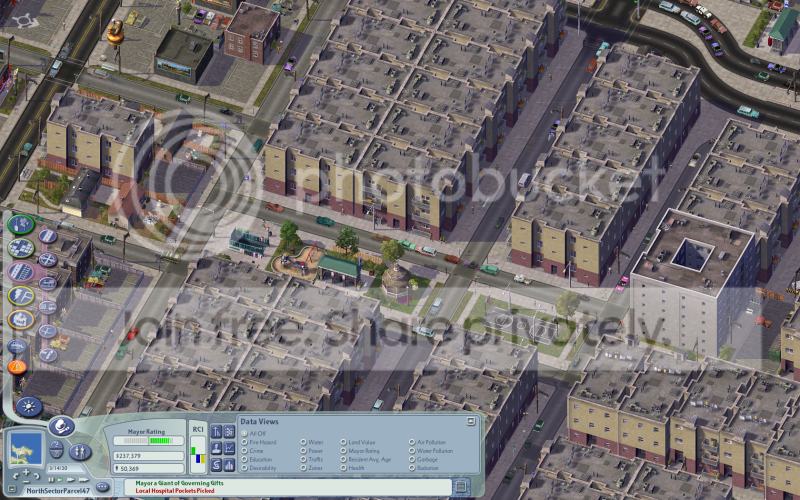Open the Budget simoleon panel
The image size is (800, 500).
click(x=216, y=464)
